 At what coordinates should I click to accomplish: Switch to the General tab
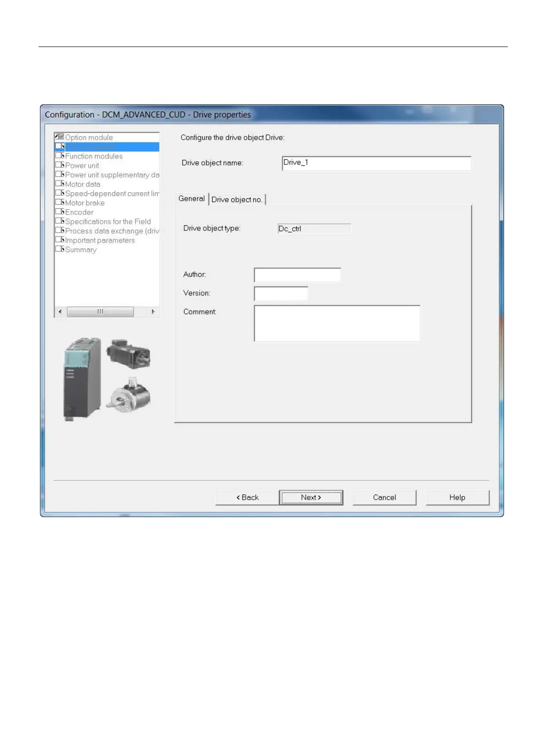pyautogui.click(x=191, y=198)
